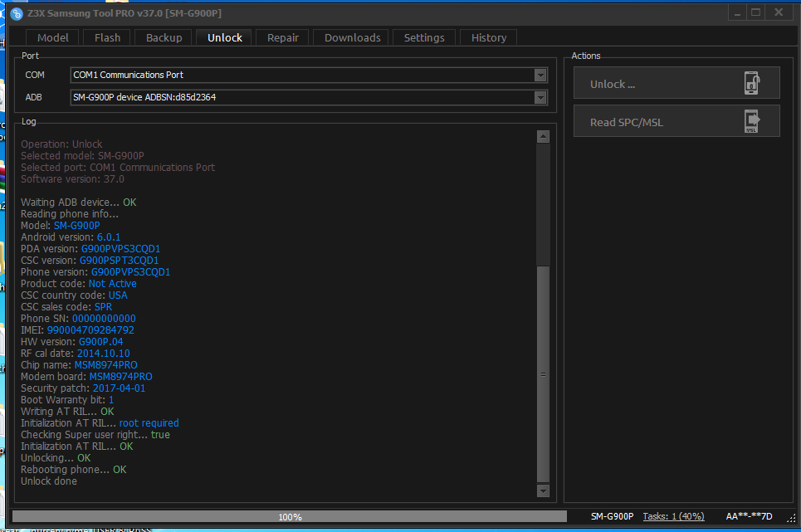Click the CSC sales code SPR

click(x=103, y=307)
